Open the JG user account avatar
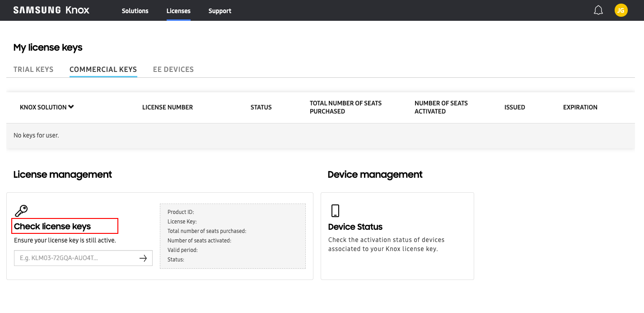This screenshot has width=644, height=313. [621, 10]
